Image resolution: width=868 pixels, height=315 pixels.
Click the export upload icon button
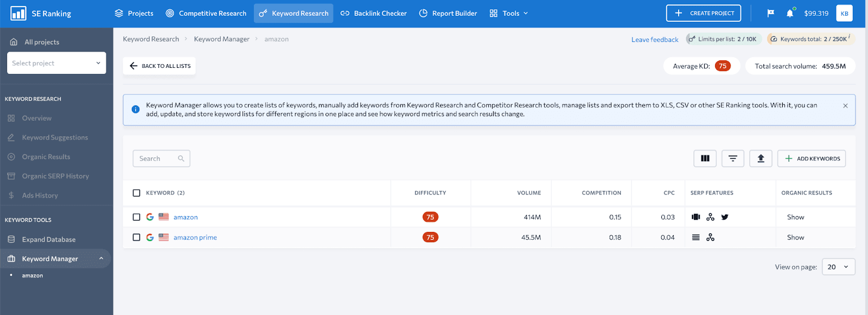point(761,159)
